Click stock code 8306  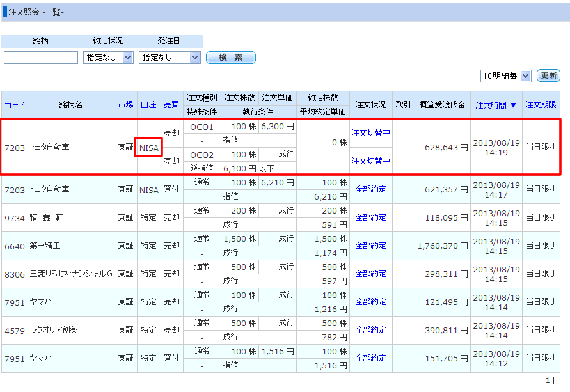pyautogui.click(x=15, y=274)
